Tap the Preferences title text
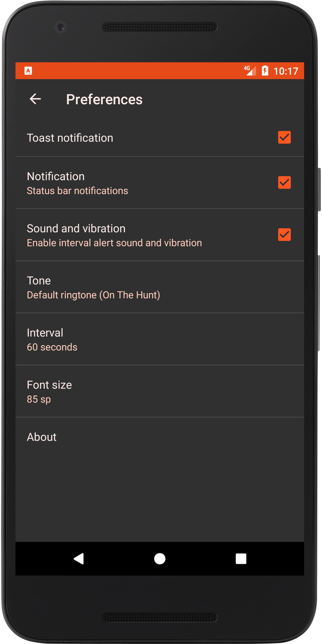Image resolution: width=322 pixels, height=644 pixels. [x=104, y=99]
